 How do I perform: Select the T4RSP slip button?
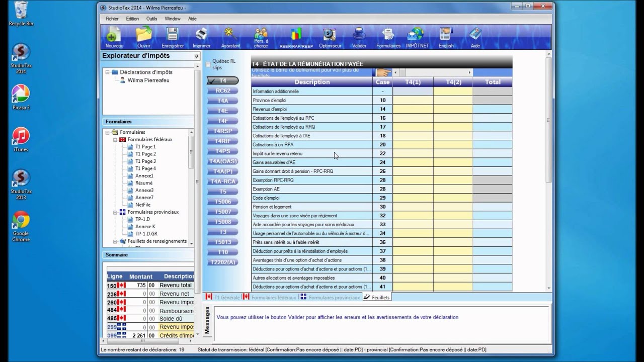point(223,131)
